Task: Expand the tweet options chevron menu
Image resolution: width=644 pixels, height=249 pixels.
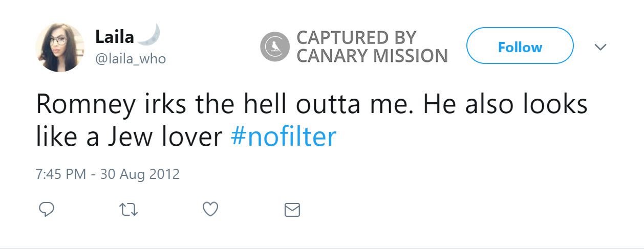Action: pyautogui.click(x=600, y=47)
